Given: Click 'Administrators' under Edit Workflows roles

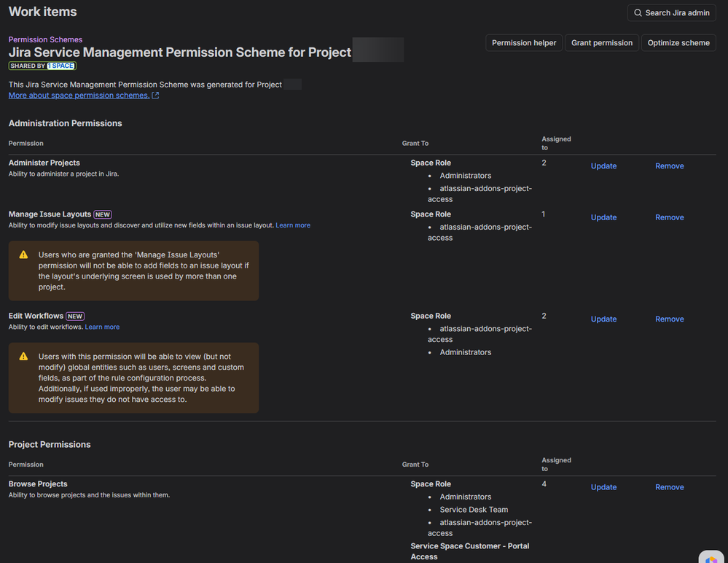Looking at the screenshot, I should [x=465, y=352].
